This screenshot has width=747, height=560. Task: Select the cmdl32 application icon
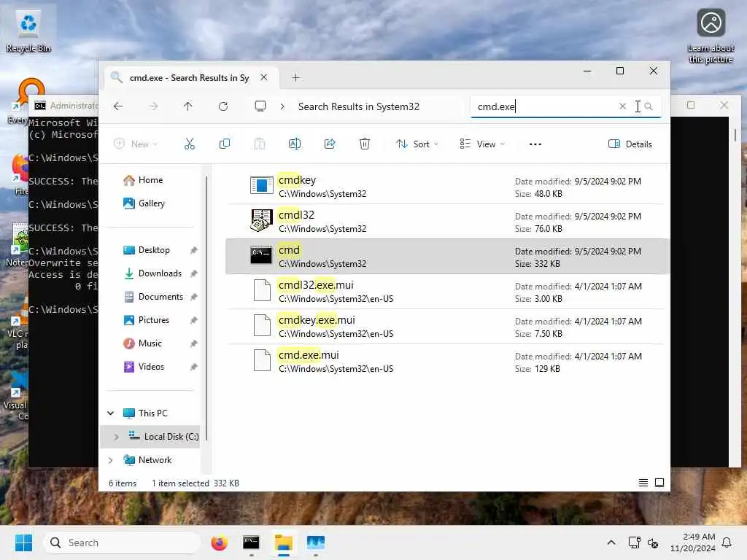point(262,220)
